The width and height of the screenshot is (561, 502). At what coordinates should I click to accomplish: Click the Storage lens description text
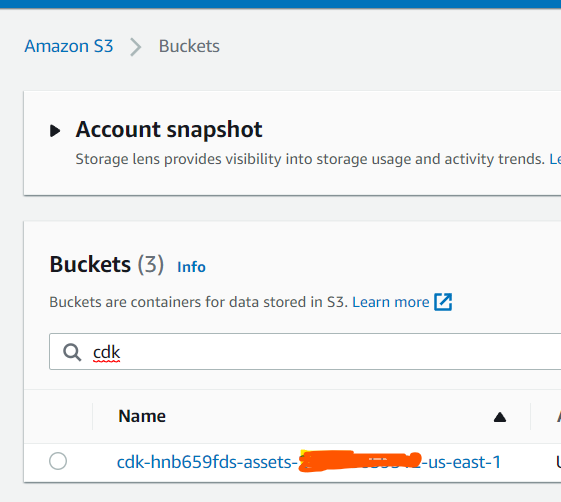point(310,159)
